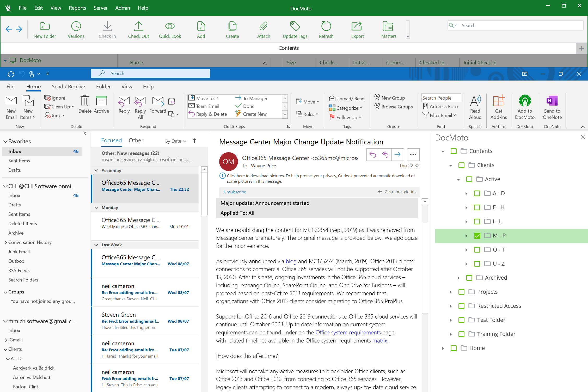Click Check Out icon in DocMoto
This screenshot has height=392, width=588.
pos(138,26)
